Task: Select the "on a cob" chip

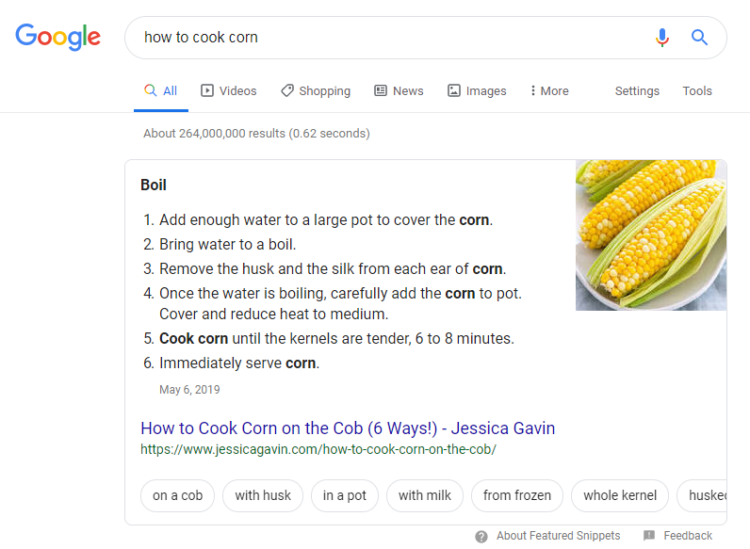Action: click(178, 495)
